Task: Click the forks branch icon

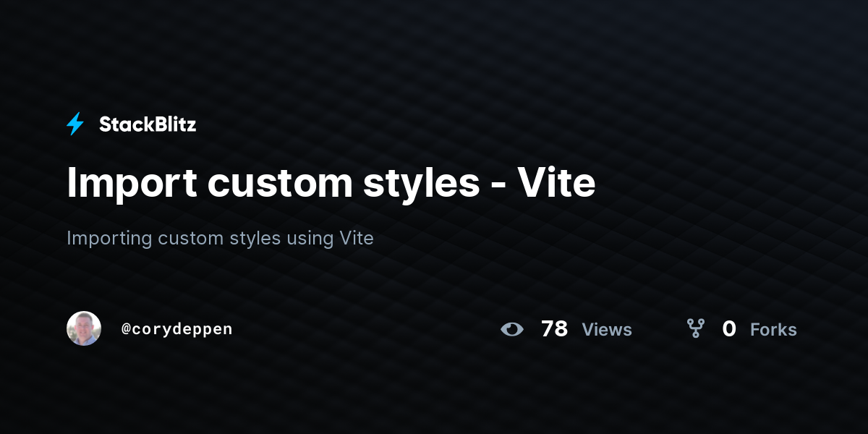Action: click(696, 328)
